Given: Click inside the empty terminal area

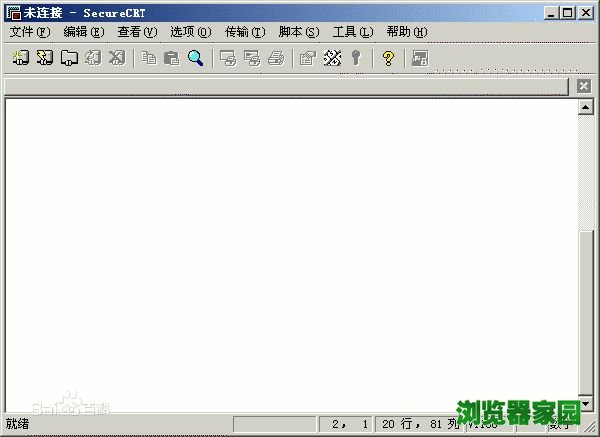Looking at the screenshot, I should 290,250.
